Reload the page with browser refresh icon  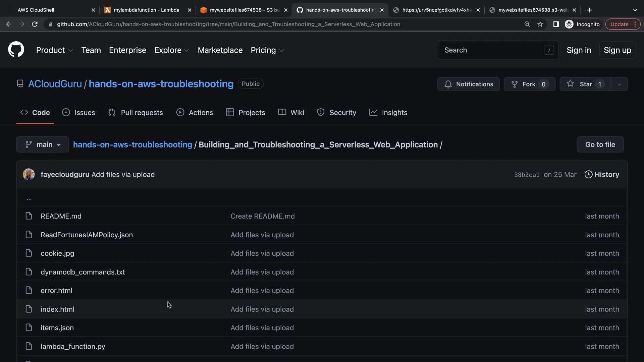[35, 24]
